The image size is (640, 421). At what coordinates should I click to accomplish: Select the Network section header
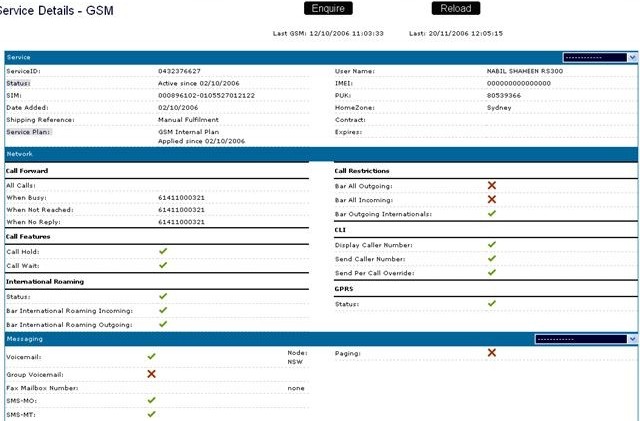pyautogui.click(x=20, y=154)
